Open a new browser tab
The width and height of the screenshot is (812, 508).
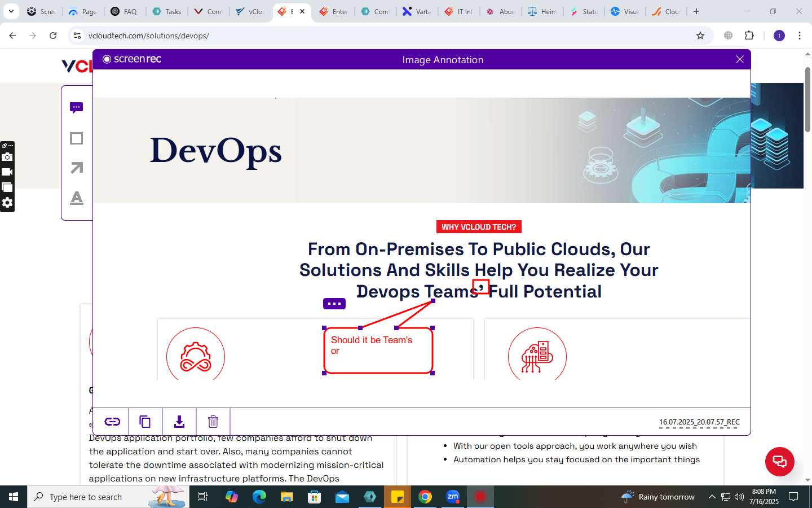coord(696,11)
